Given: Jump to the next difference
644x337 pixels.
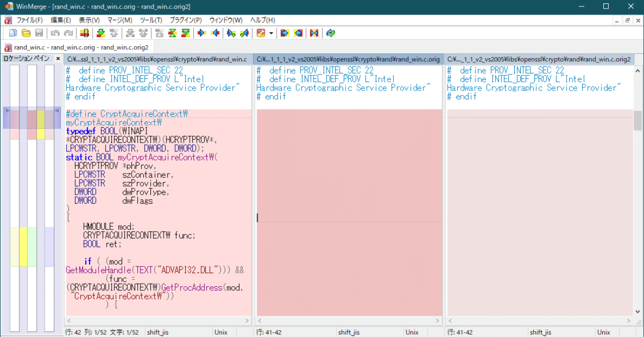Looking at the screenshot, I should click(101, 33).
